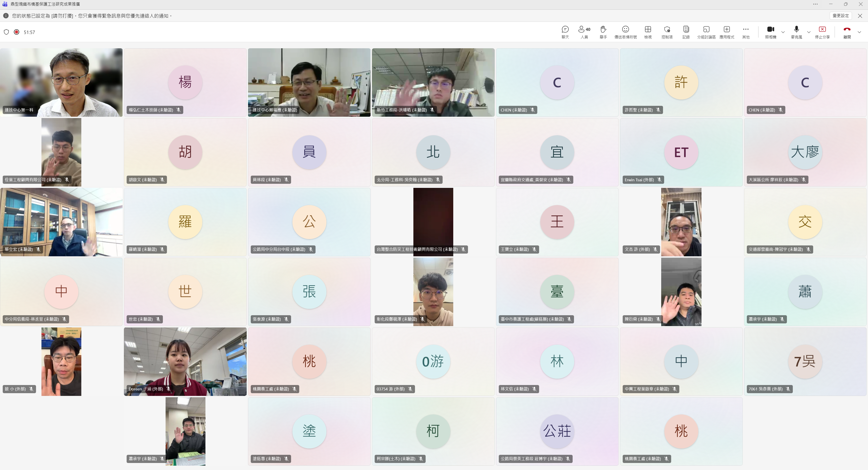Open 應用程式 apps panel
The width and height of the screenshot is (868, 470).
726,32
